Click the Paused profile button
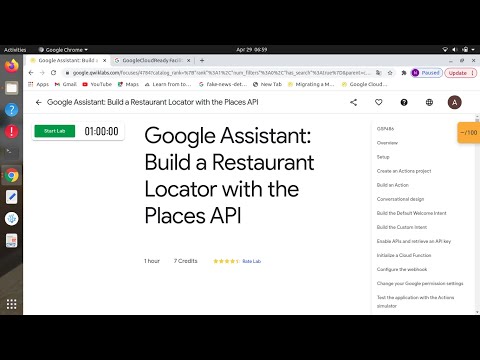 427,73
